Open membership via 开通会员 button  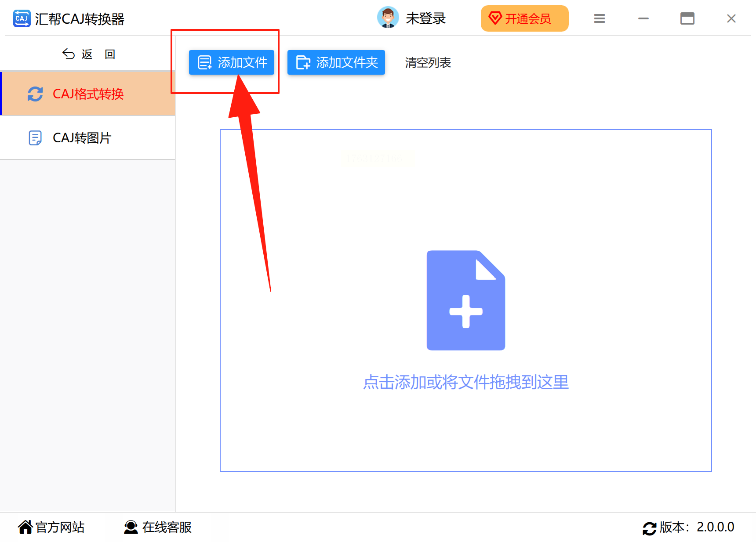tap(524, 18)
